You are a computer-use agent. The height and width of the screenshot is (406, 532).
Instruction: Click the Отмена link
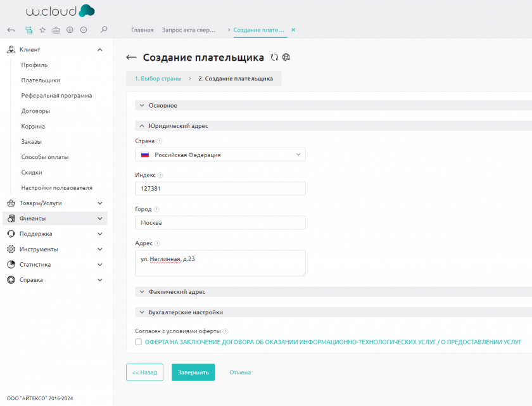[240, 372]
